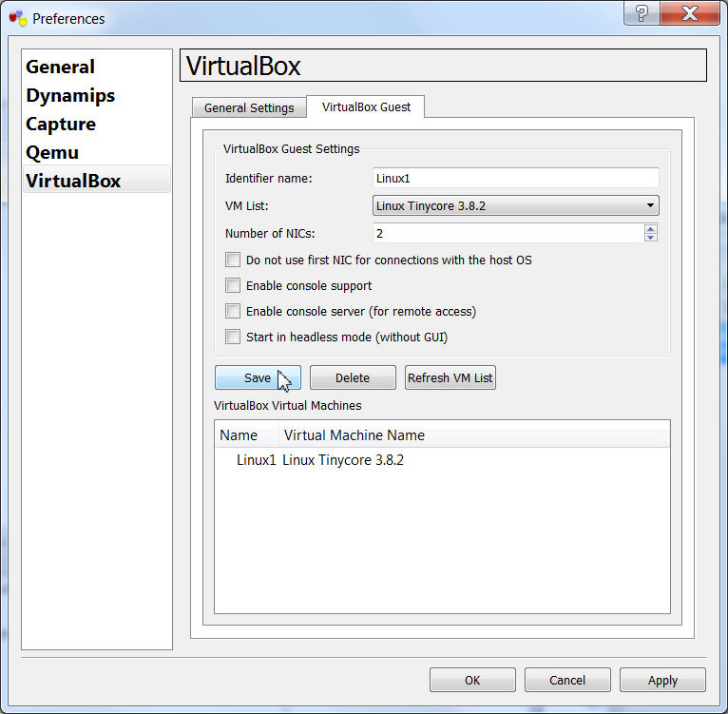Click the Virtual Machine Name column header
The image size is (728, 714).
474,435
